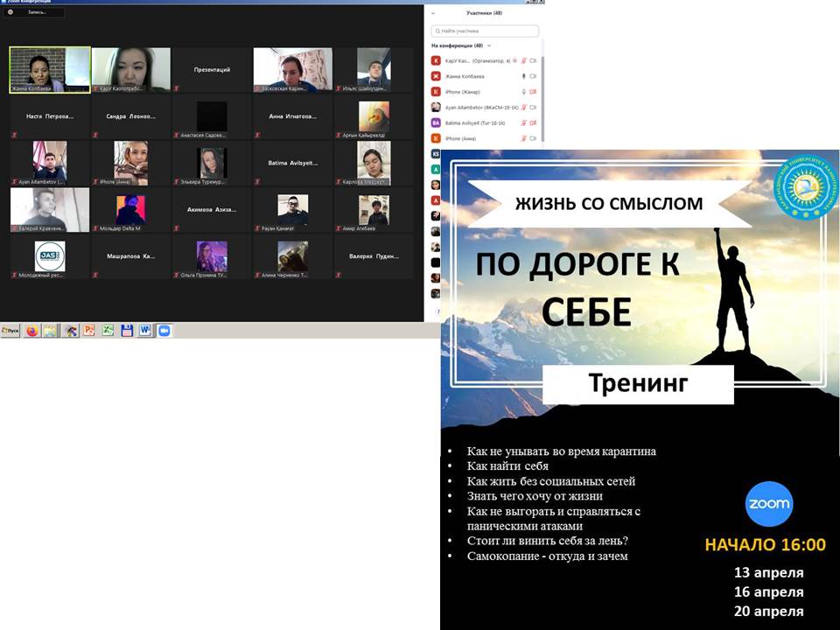Screen dimensions: 840x630
Task: Toggle camera icon for iPhone (Жанар) participant
Action: [x=532, y=92]
